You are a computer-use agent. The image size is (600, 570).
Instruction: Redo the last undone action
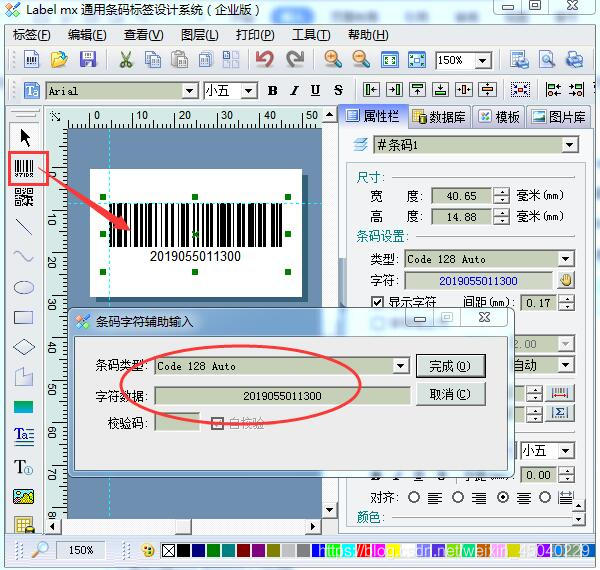[295, 60]
